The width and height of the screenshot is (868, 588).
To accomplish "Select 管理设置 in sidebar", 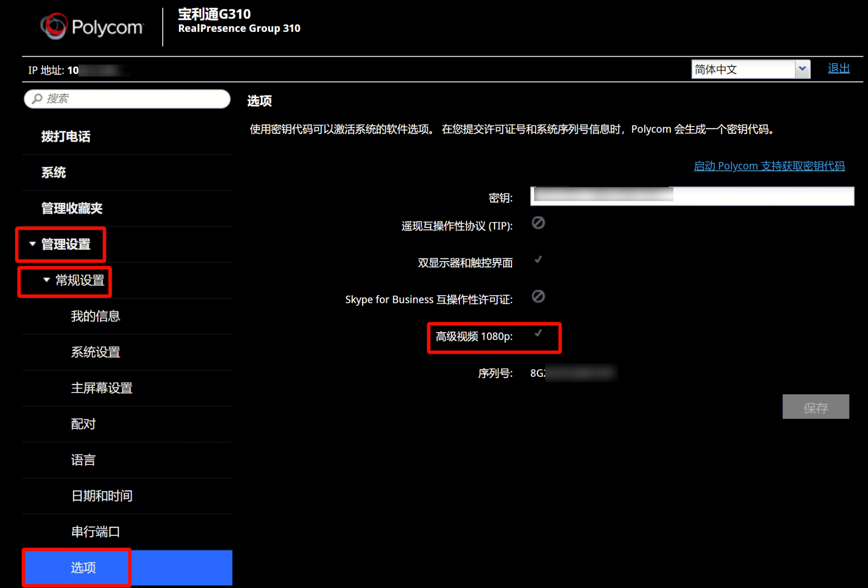I will pos(66,244).
